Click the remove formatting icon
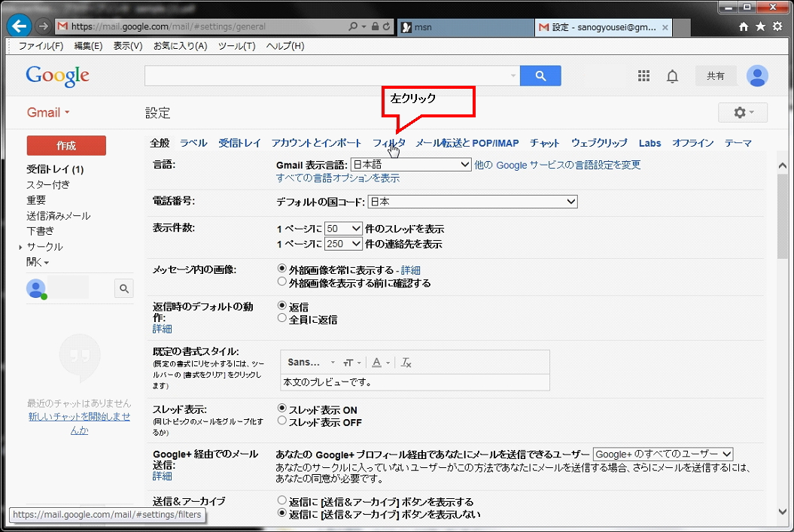794x532 pixels. coord(406,363)
